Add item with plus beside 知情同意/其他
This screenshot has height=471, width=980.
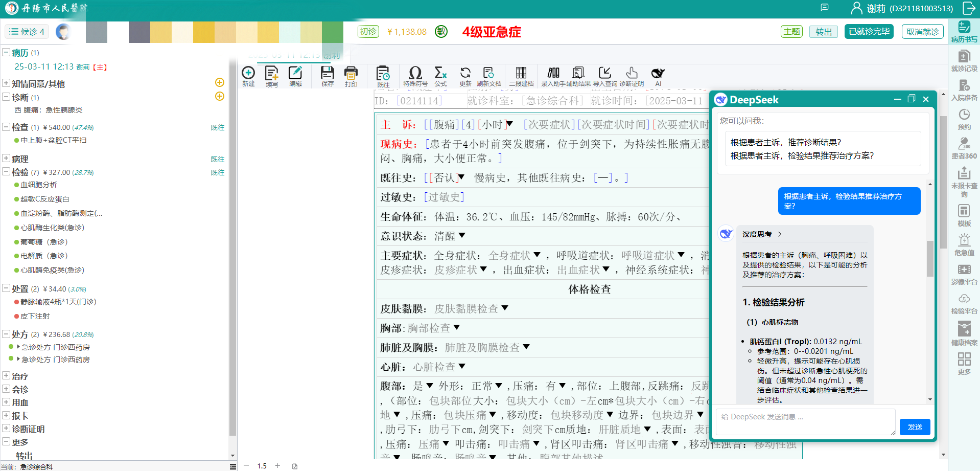click(x=220, y=82)
